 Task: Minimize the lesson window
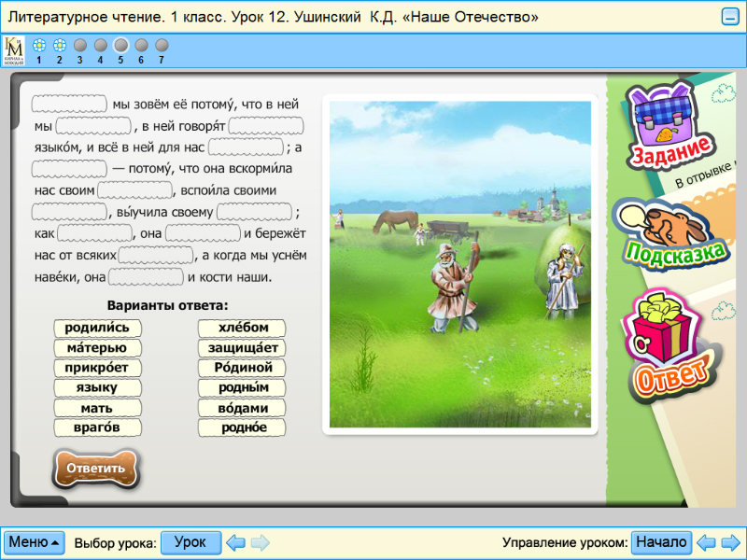click(730, 17)
